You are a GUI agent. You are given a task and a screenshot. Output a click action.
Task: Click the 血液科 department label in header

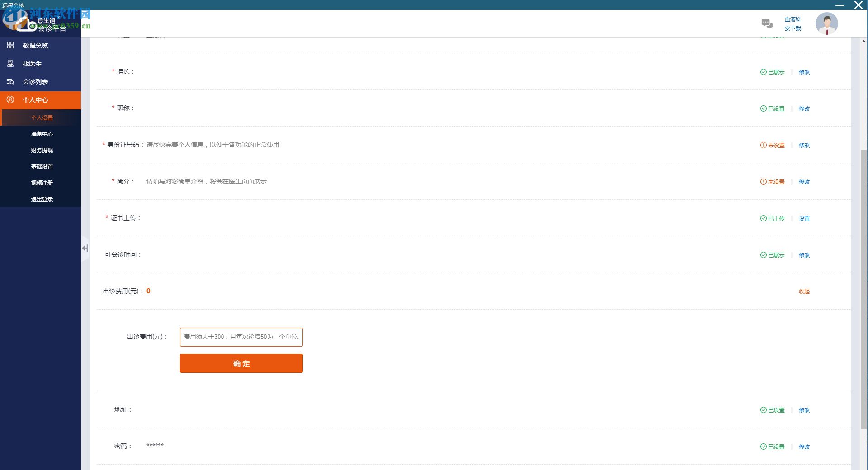[x=793, y=19]
